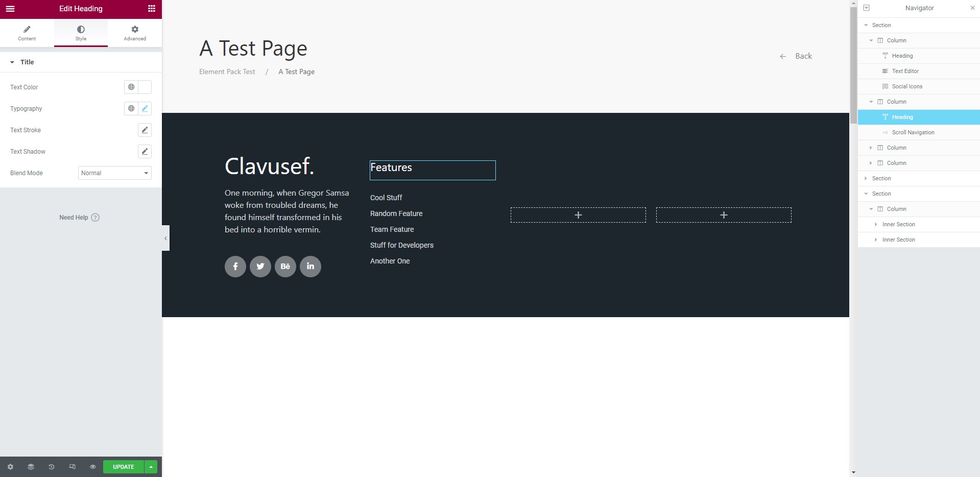Switch to the Advanced tab
The width and height of the screenshot is (980, 477).
(134, 33)
